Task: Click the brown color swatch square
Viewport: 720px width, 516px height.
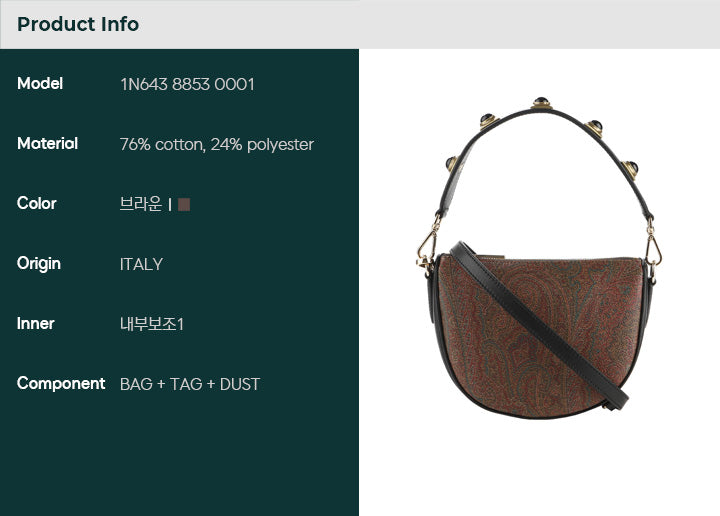Action: pos(184,204)
